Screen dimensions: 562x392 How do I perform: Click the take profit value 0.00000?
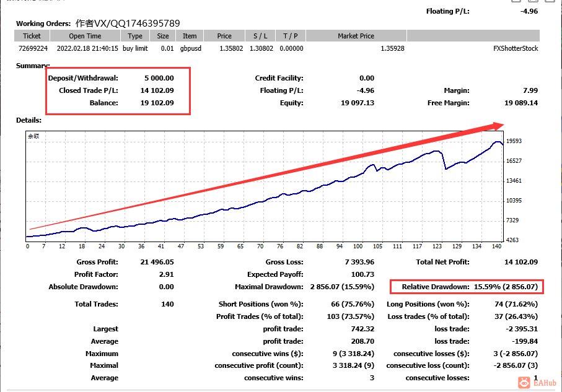point(291,48)
